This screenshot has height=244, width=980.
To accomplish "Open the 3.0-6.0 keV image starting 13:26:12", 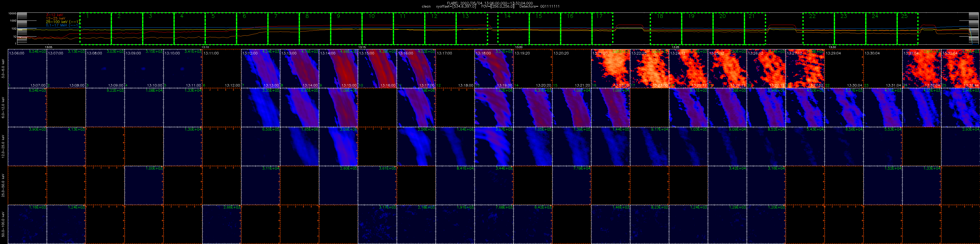I will click(766, 69).
